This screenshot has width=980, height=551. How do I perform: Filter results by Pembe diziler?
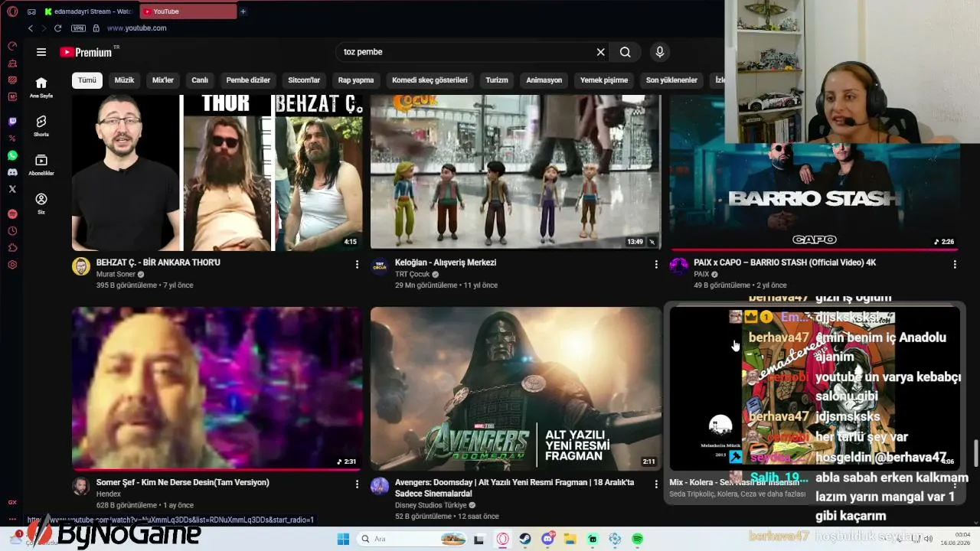[x=248, y=80]
